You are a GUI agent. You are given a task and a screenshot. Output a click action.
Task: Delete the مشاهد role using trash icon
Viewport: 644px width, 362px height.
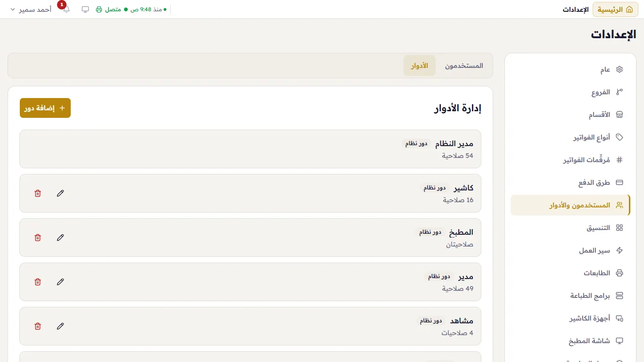tap(38, 326)
